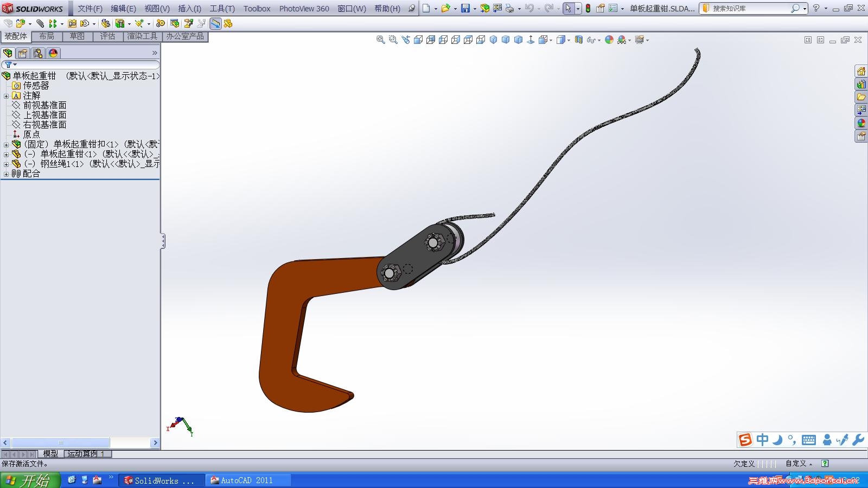Open the 视图(V) menu
Viewport: 868px width, 488px height.
pos(157,9)
